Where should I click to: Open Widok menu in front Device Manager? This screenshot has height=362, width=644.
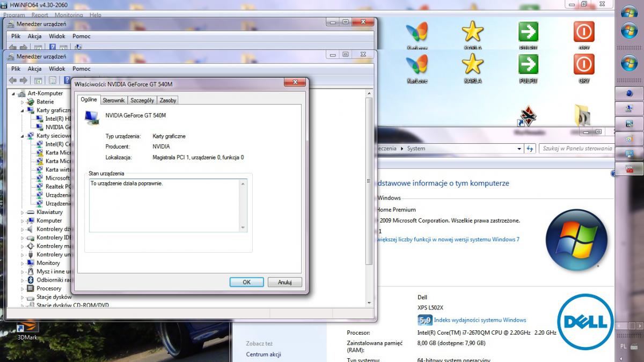coord(57,69)
